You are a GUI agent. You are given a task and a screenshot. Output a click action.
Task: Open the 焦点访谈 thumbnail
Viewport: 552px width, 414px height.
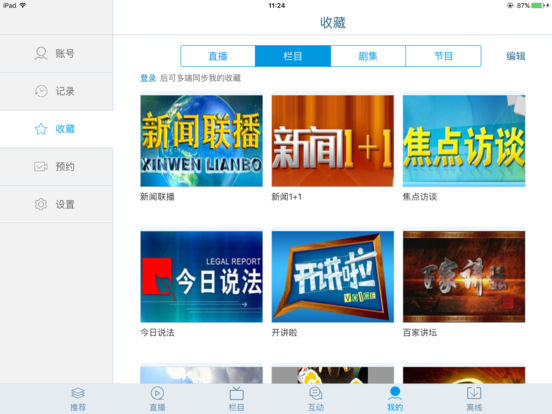pos(464,141)
